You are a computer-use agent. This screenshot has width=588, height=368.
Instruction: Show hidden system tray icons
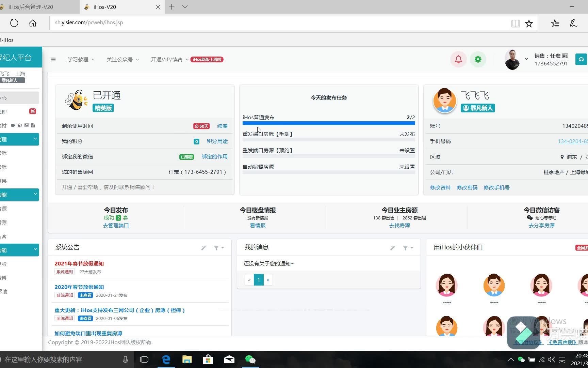tap(511, 359)
